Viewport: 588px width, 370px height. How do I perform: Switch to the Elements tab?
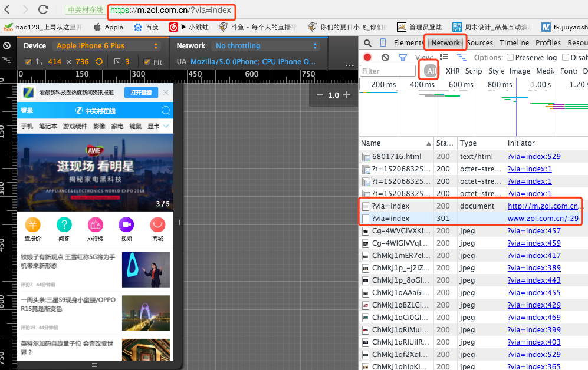[x=409, y=42]
